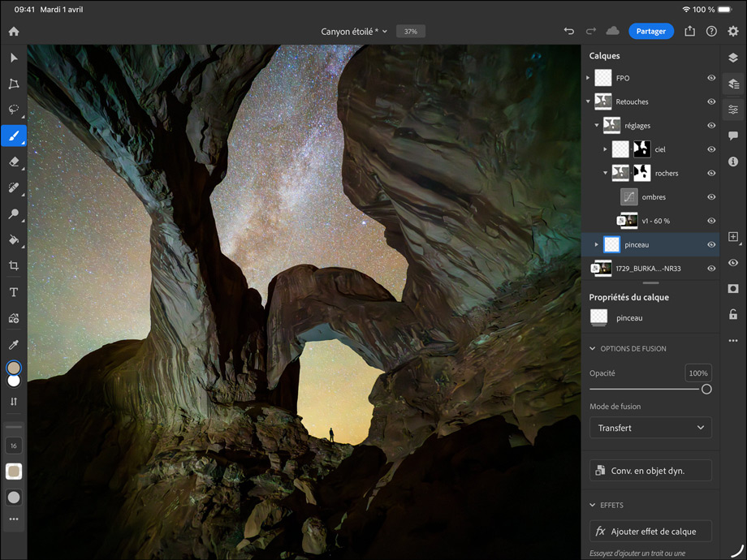Select the Crop tool
The width and height of the screenshot is (747, 560).
[13, 266]
